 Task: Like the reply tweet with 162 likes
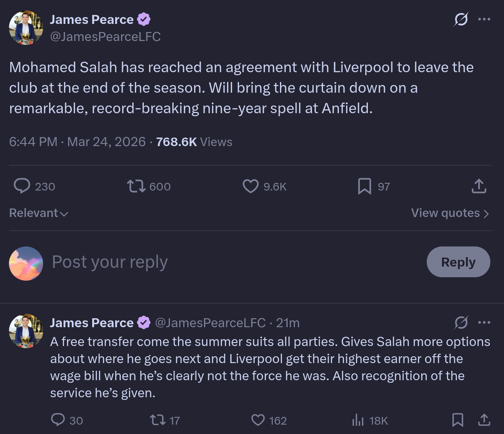(x=258, y=420)
